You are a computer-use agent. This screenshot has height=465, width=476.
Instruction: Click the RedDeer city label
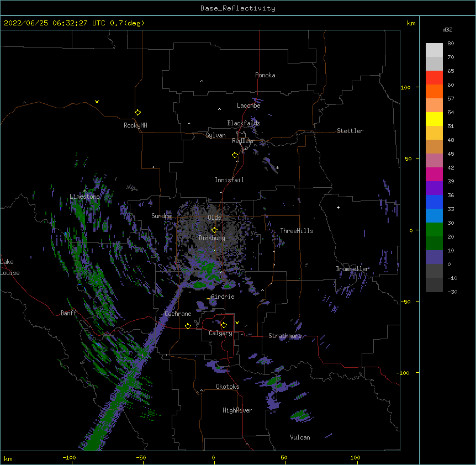coord(243,141)
